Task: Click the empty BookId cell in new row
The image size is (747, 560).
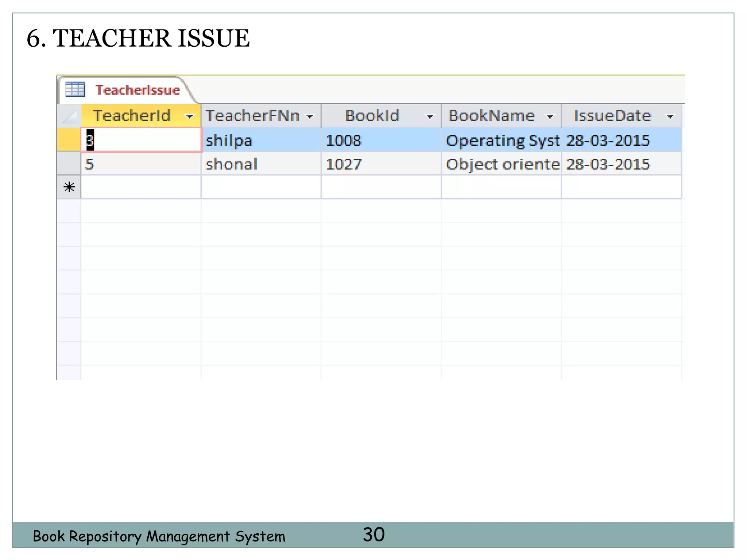Action: tap(381, 187)
